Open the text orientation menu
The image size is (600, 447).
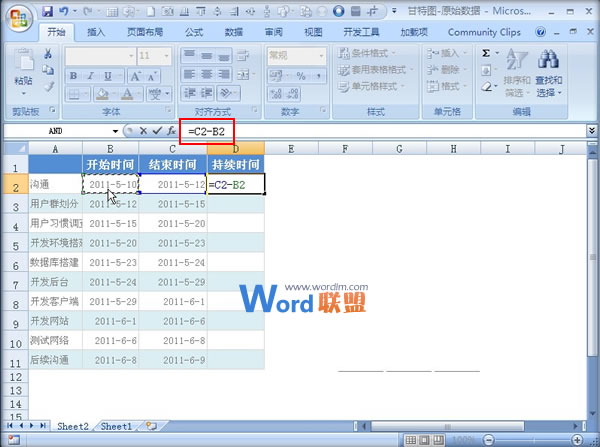(228, 93)
